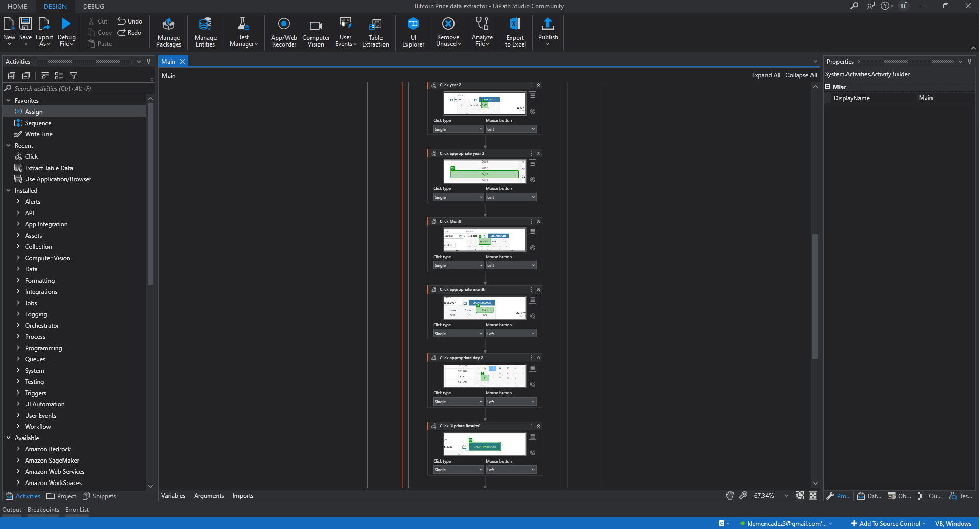Open the UI Explorer tool

click(413, 32)
